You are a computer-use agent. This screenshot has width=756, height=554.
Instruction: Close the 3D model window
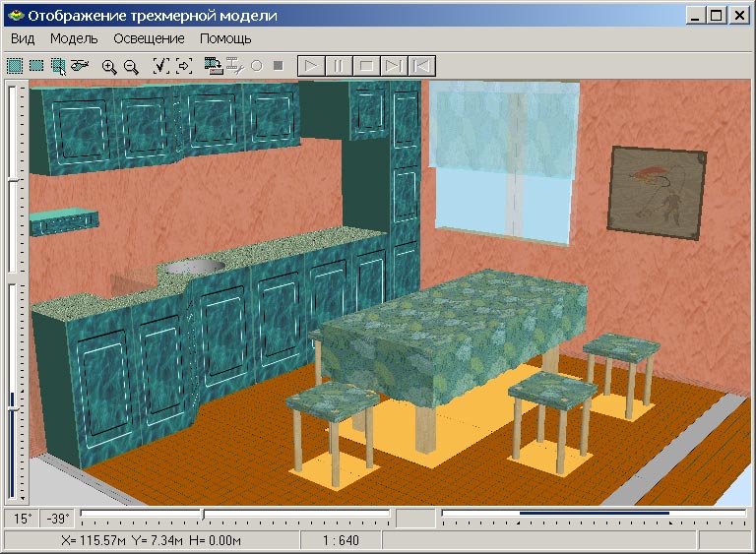pyautogui.click(x=739, y=16)
